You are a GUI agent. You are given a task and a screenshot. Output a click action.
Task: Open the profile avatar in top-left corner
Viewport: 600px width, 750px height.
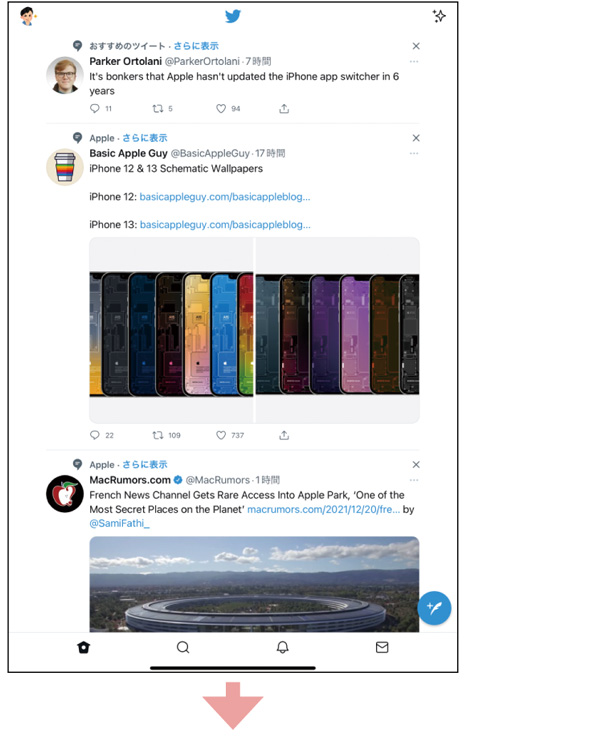28,16
